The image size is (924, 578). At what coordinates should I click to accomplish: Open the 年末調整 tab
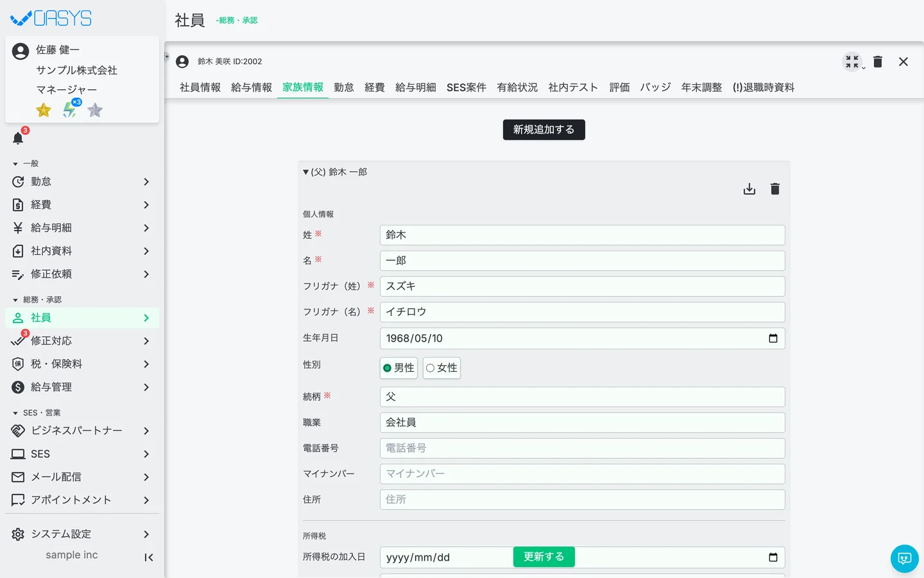tap(701, 87)
